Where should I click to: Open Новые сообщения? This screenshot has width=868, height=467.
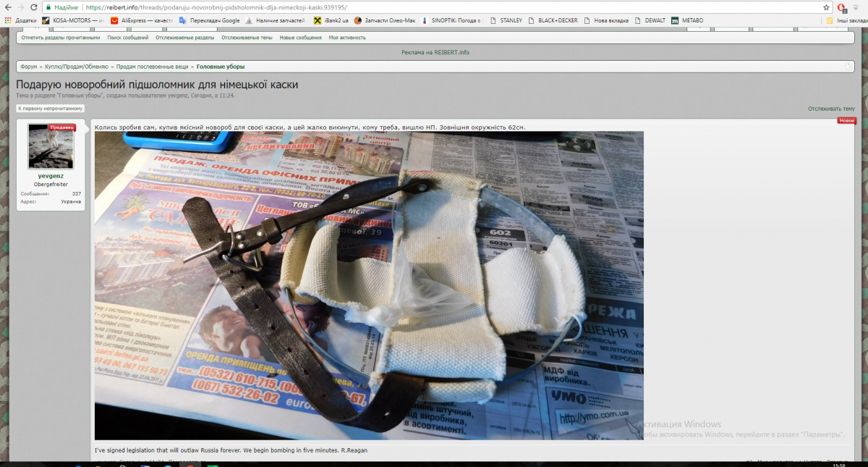pos(301,37)
